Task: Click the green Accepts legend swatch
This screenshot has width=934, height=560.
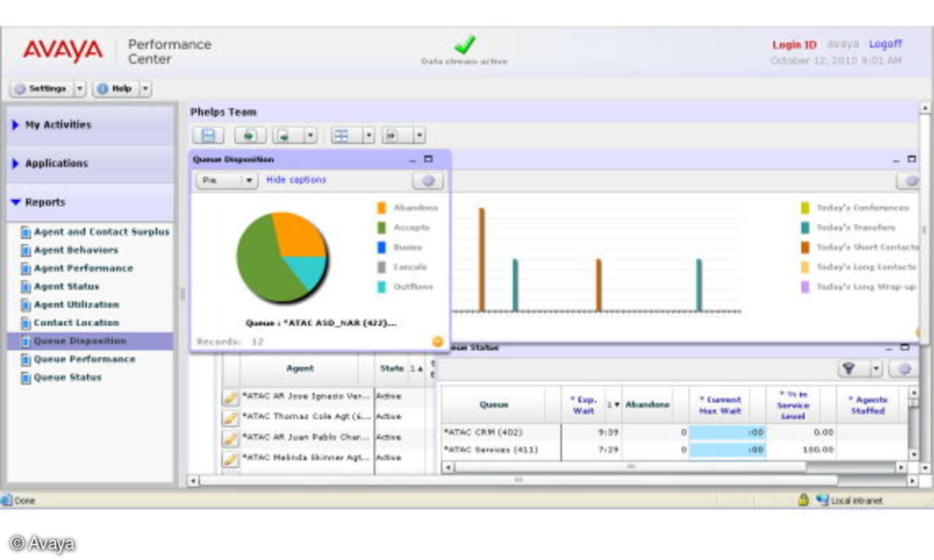Action: click(381, 228)
